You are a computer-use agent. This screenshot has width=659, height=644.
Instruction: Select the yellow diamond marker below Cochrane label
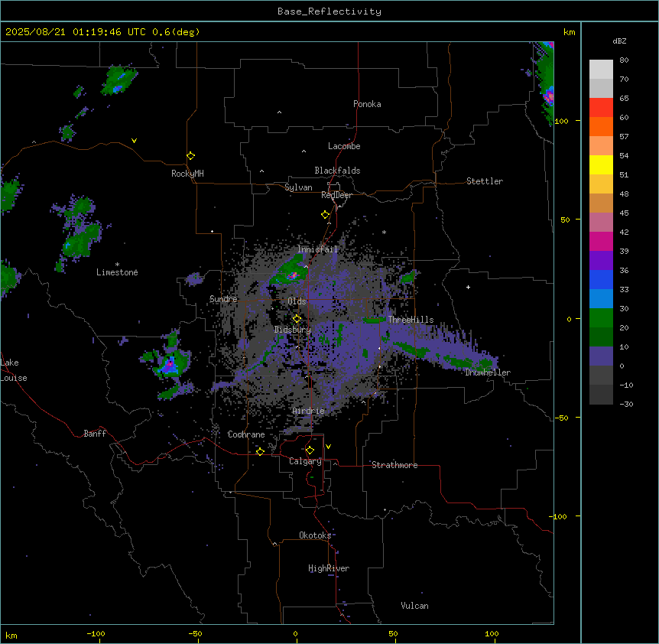click(x=260, y=451)
